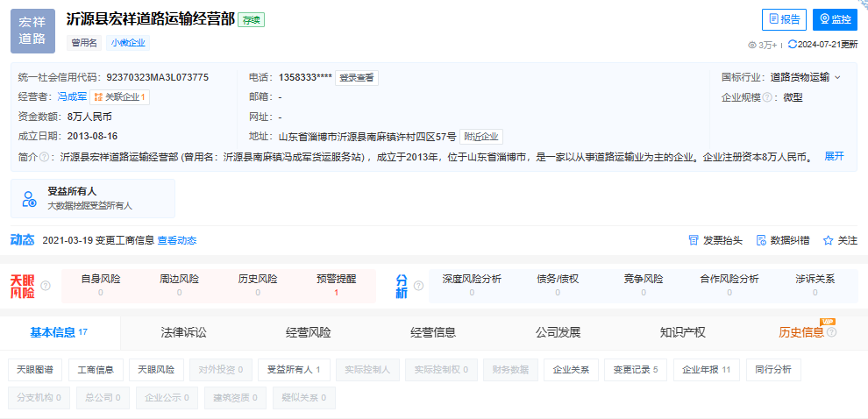Click the refresh icon beside 2024-07-21更新
This screenshot has height=419, width=868.
pyautogui.click(x=793, y=45)
